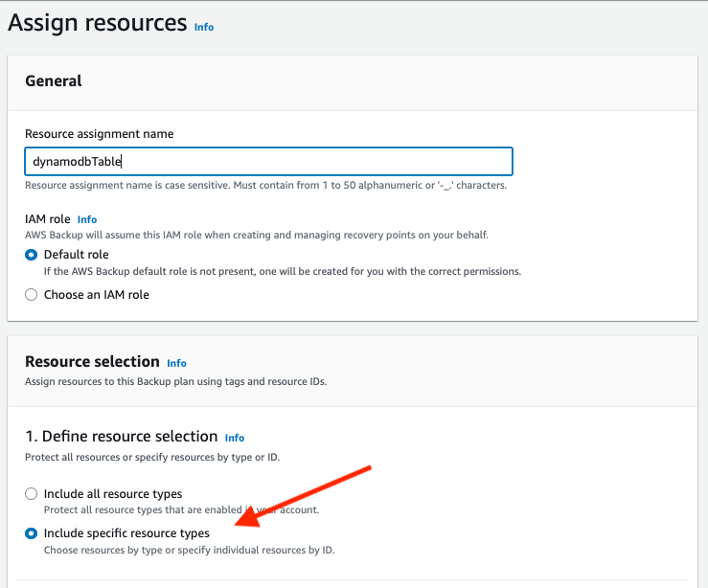
Task: Click the Assign resources page title
Action: pyautogui.click(x=98, y=23)
